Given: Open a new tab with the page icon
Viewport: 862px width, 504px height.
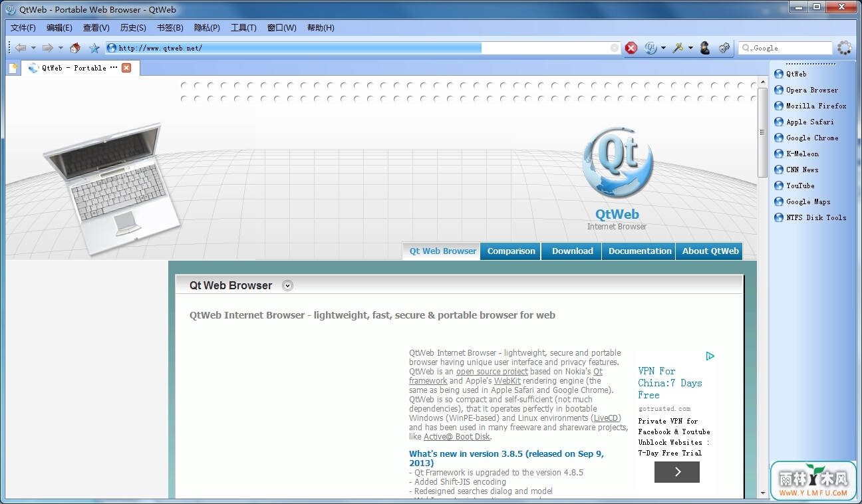Looking at the screenshot, I should (x=13, y=68).
